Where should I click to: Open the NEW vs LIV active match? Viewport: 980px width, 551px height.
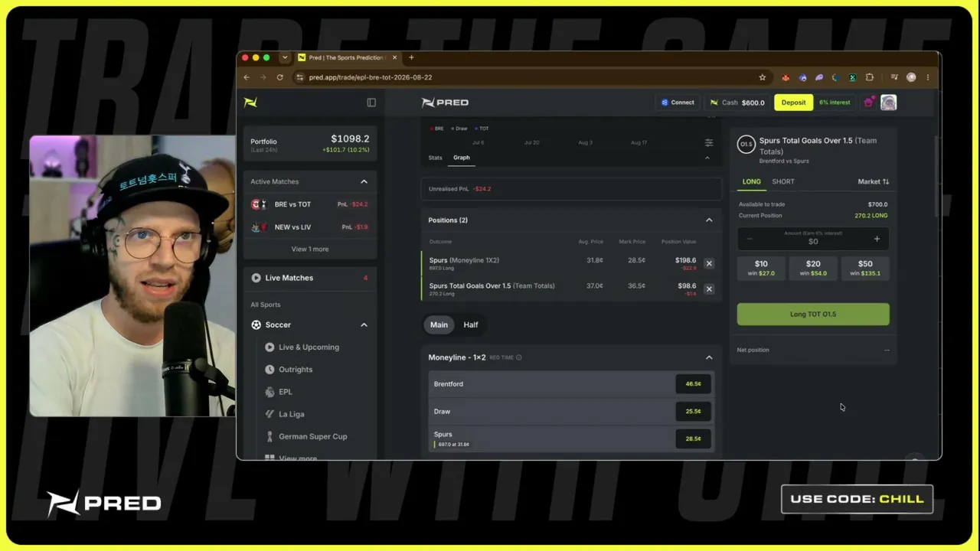(x=310, y=227)
